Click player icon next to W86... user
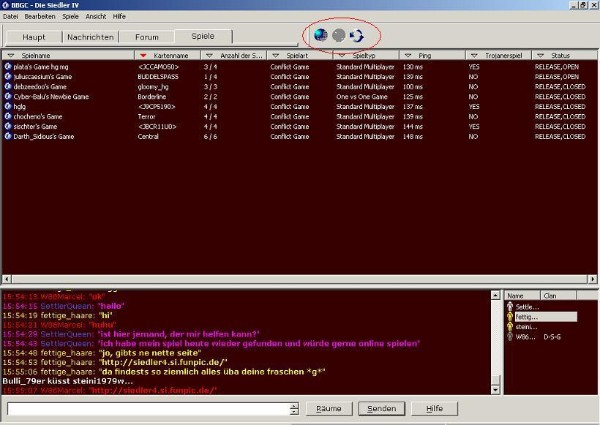 [x=510, y=337]
